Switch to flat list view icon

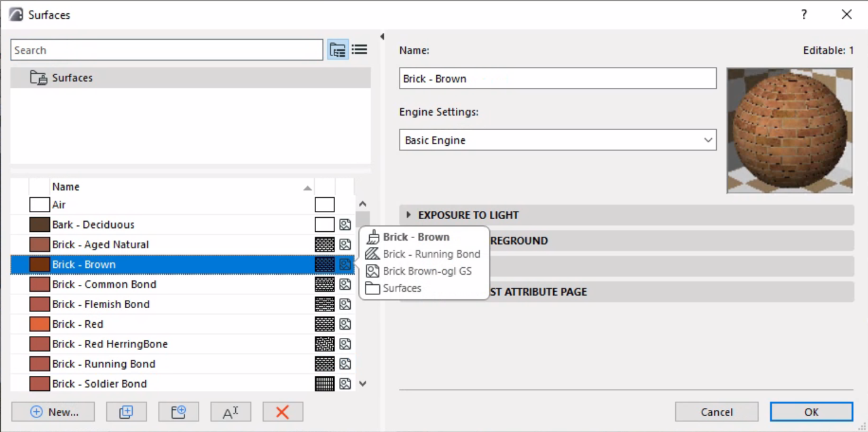tap(360, 50)
